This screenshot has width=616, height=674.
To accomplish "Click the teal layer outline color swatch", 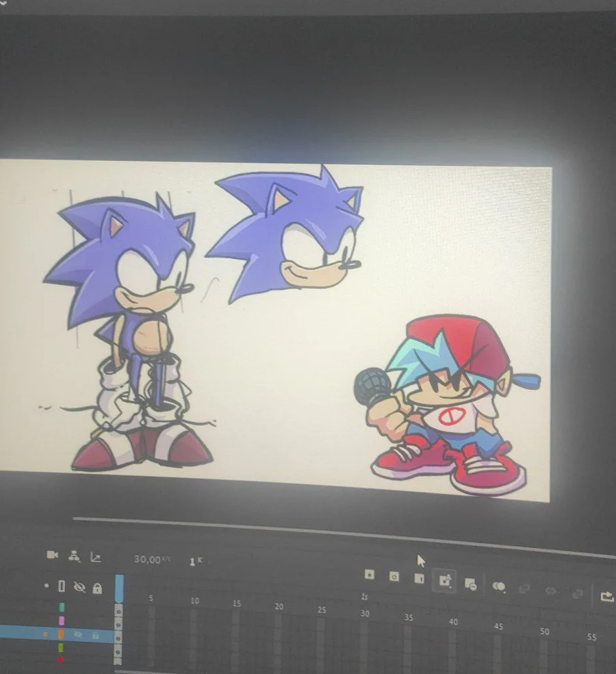I will pos(62,607).
